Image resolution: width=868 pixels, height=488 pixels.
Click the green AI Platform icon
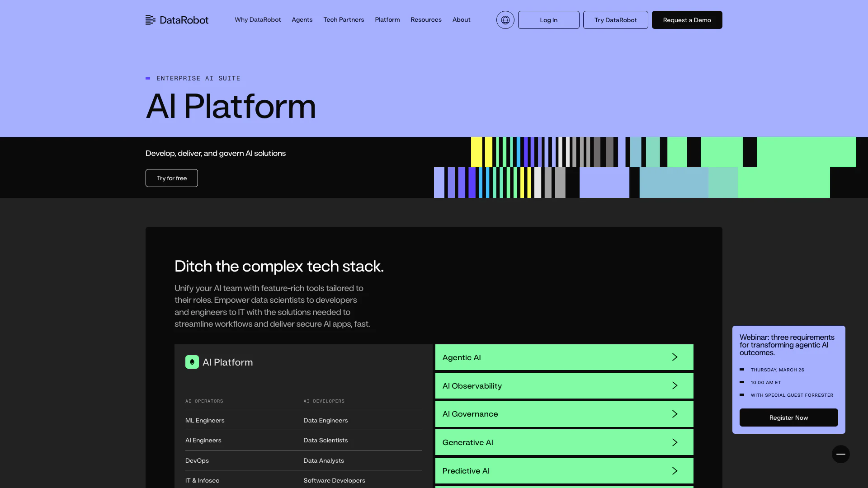(192, 362)
